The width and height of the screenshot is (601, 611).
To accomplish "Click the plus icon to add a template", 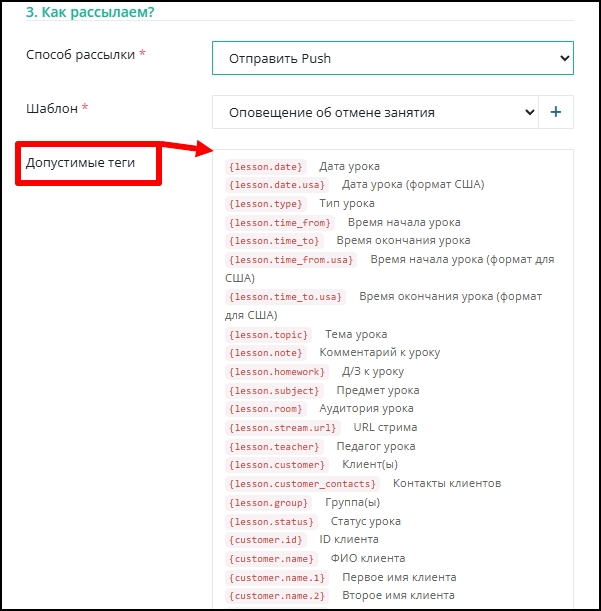I will [556, 112].
